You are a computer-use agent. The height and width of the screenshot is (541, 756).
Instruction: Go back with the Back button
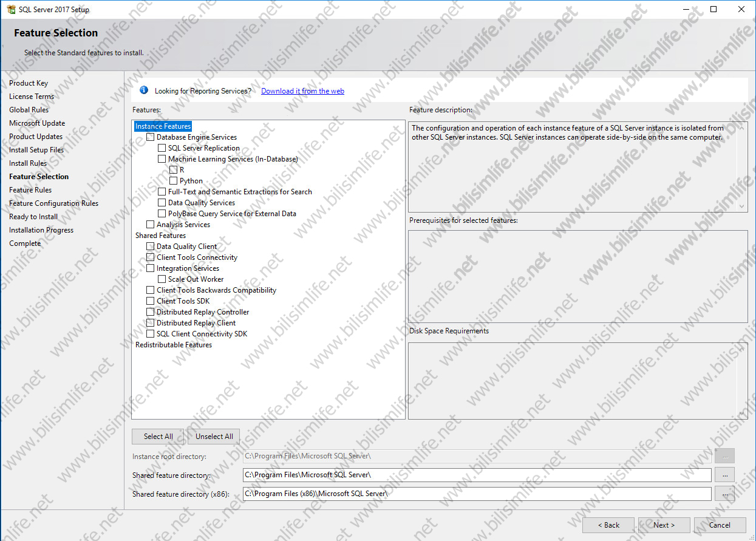click(x=608, y=525)
